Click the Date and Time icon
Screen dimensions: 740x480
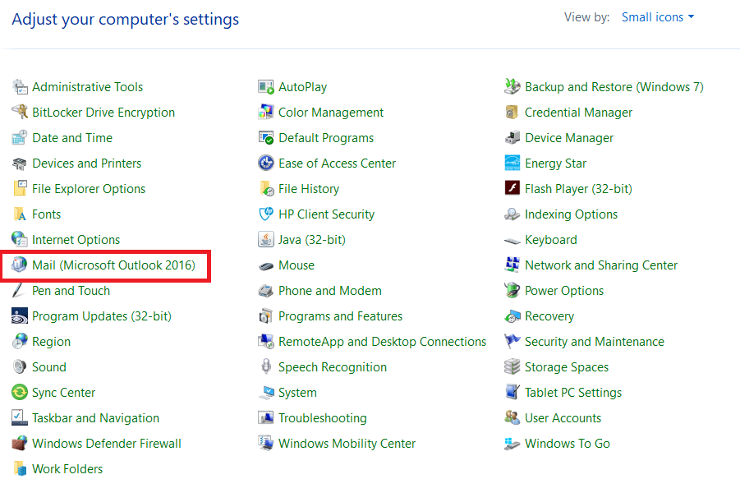point(19,138)
